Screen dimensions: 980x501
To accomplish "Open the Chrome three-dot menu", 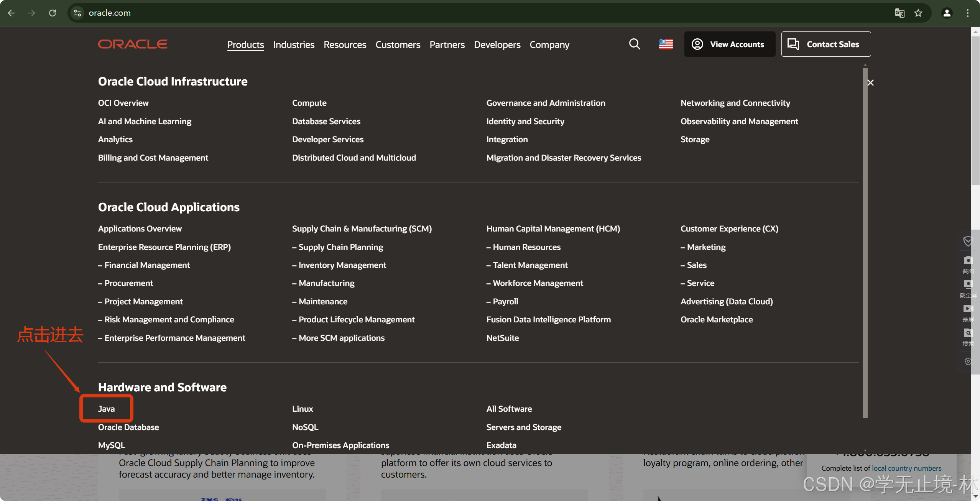I will click(x=967, y=13).
